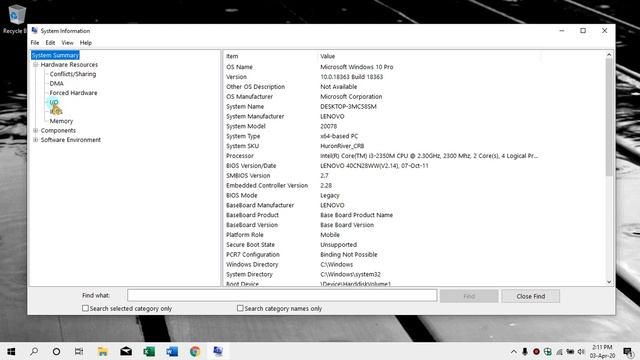The width and height of the screenshot is (640, 360).
Task: Launch Excel from the taskbar
Action: (149, 351)
